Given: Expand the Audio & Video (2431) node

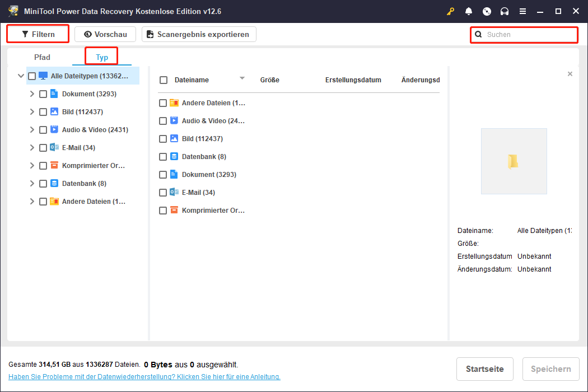Looking at the screenshot, I should 32,129.
